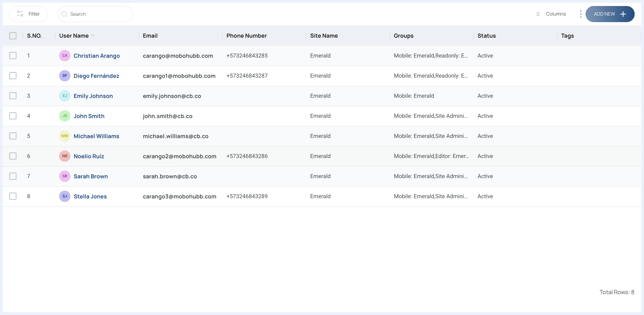Click the Columns list icon
Viewport: 644px width, 315px height.
(x=538, y=14)
